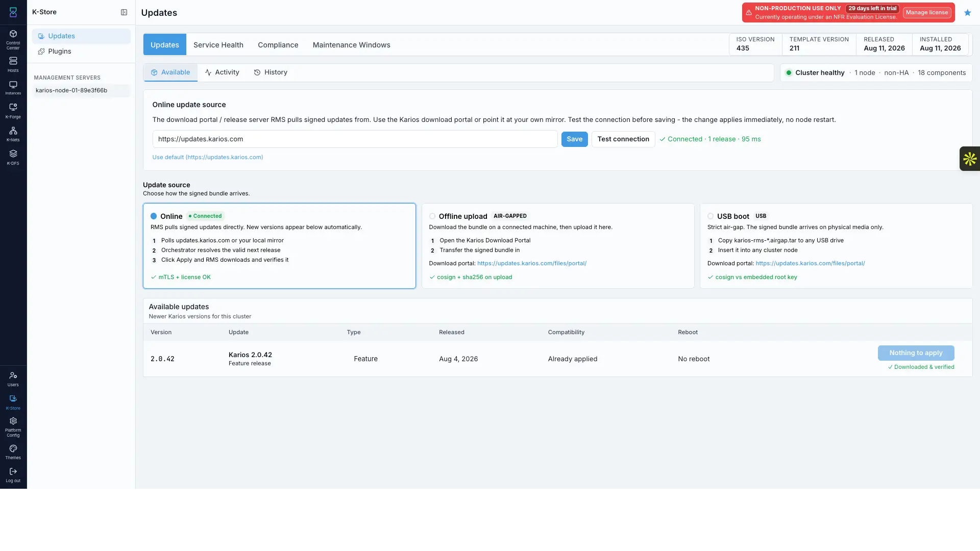This screenshot has height=551, width=980.
Task: Click the warning triangle in license banner
Action: point(749,13)
